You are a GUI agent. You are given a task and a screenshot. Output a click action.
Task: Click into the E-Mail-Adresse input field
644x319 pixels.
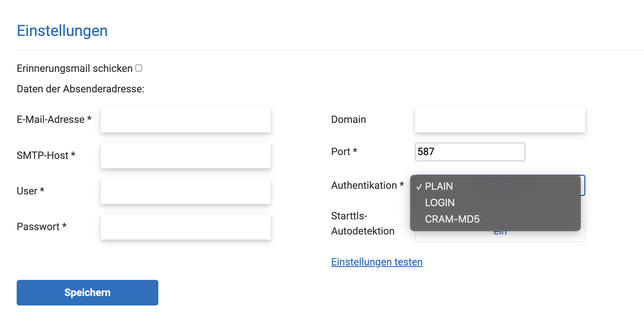click(185, 119)
